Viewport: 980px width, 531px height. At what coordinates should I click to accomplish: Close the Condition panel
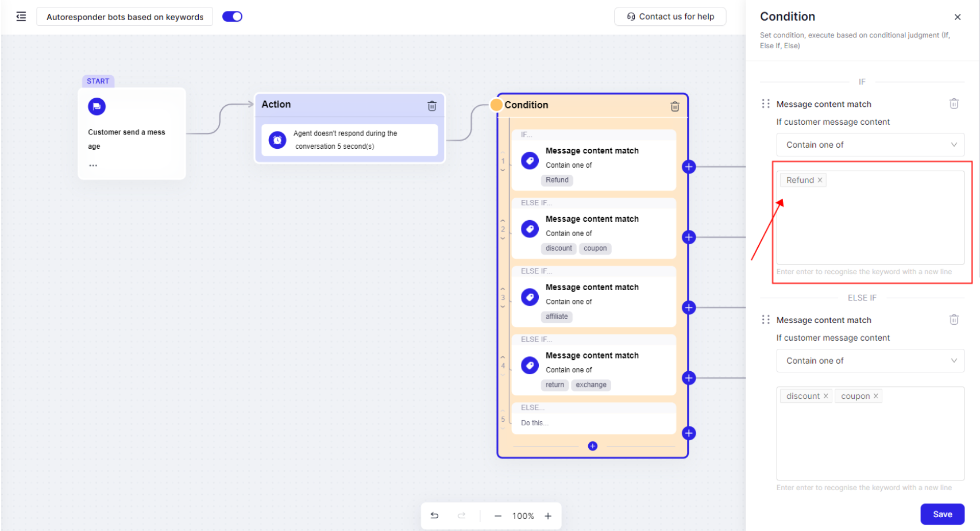(957, 17)
